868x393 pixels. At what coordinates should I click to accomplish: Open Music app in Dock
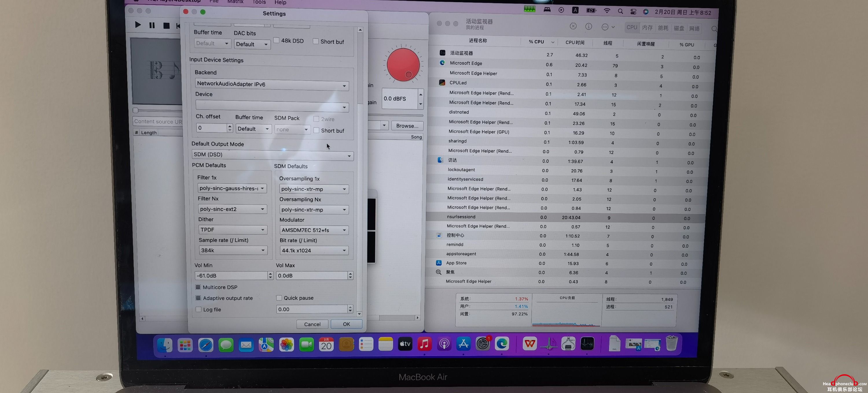pyautogui.click(x=424, y=344)
